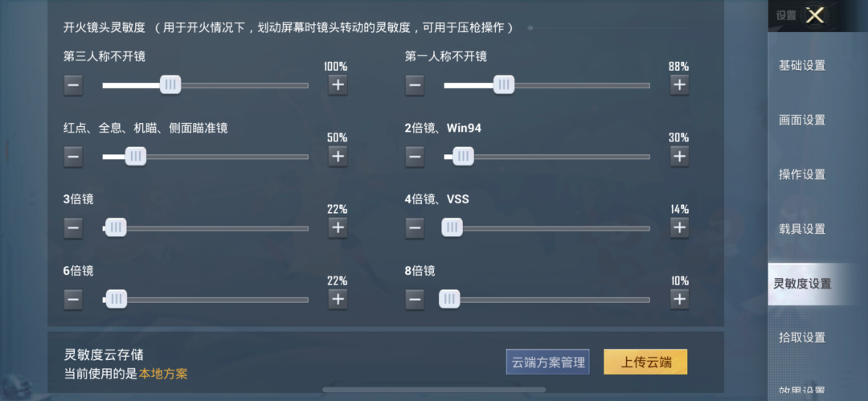Decrease 3倍镜 sensitivity using minus icon

click(73, 228)
